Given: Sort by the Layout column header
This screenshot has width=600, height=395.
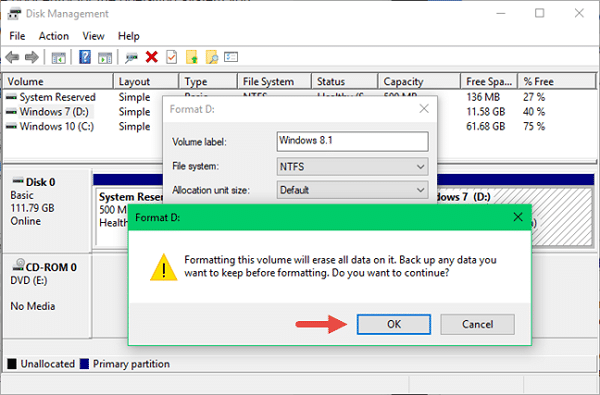Looking at the screenshot, I should click(146, 82).
